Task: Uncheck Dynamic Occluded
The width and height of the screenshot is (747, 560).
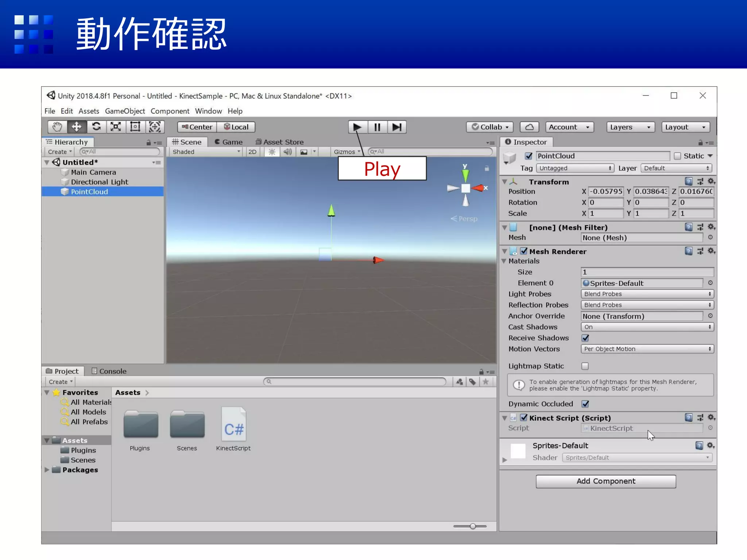Action: point(585,404)
